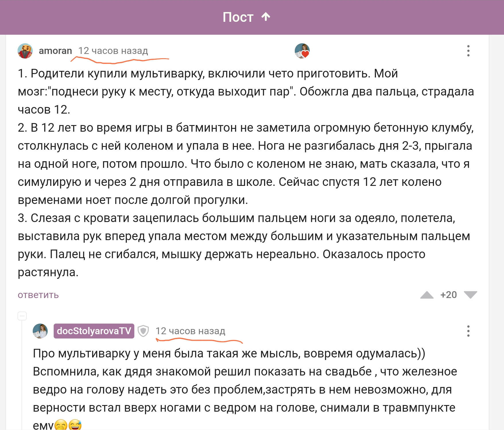Click the Пост header title

tap(238, 17)
